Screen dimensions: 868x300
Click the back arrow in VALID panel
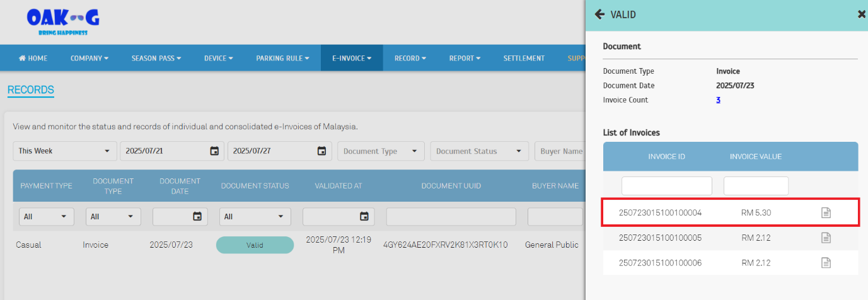tap(599, 14)
